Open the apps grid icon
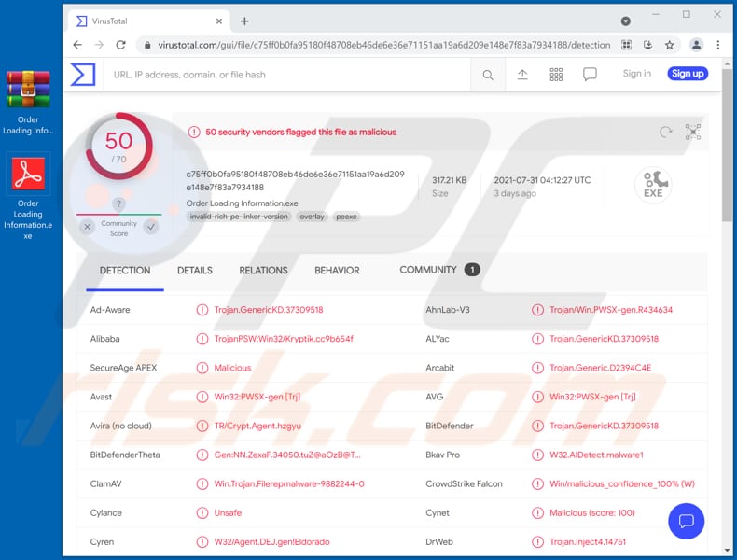The image size is (737, 560). (x=556, y=75)
